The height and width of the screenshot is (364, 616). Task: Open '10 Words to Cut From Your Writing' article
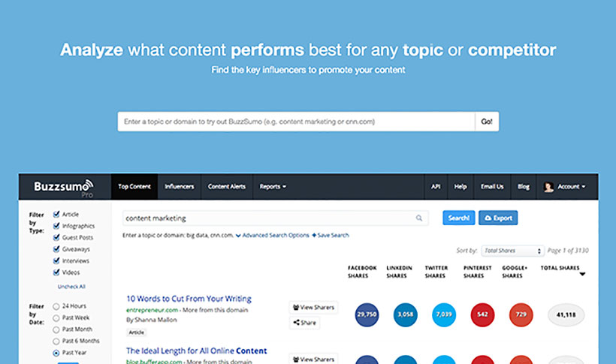pos(189,299)
